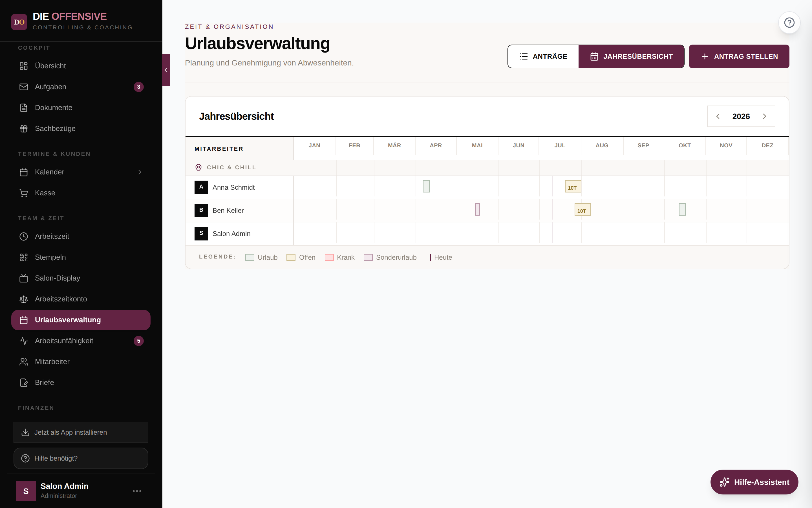Click the location pin icon beside Chic & Chill
Screen dimensions: 812x508
click(x=198, y=167)
